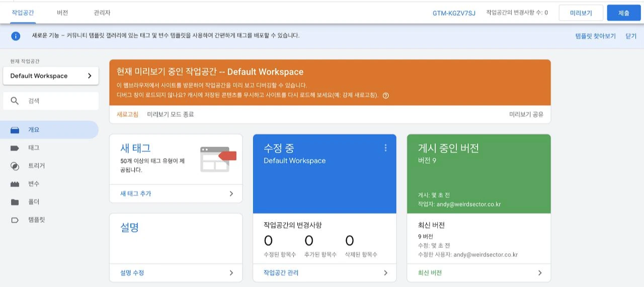Switch to the 버전 tab
Viewport: 644px width, 287px height.
click(62, 13)
